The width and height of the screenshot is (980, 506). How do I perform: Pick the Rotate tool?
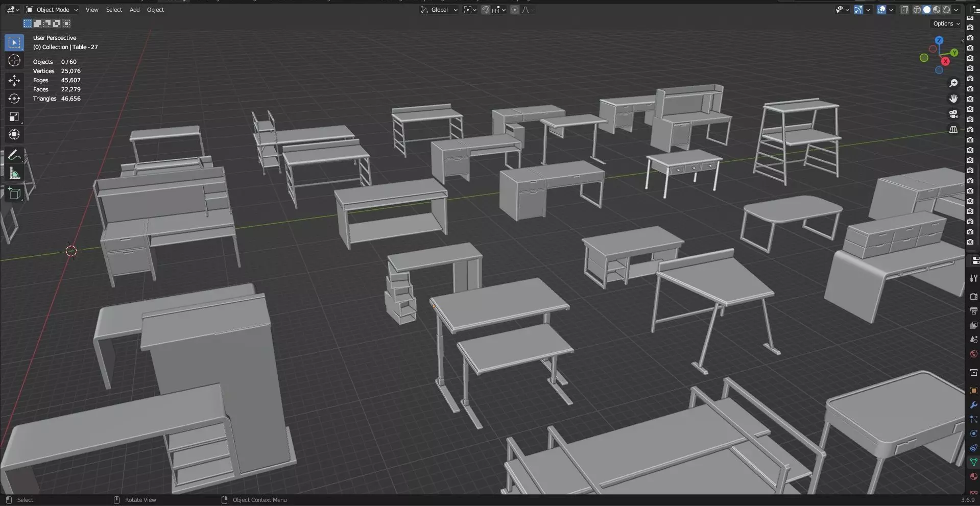14,99
